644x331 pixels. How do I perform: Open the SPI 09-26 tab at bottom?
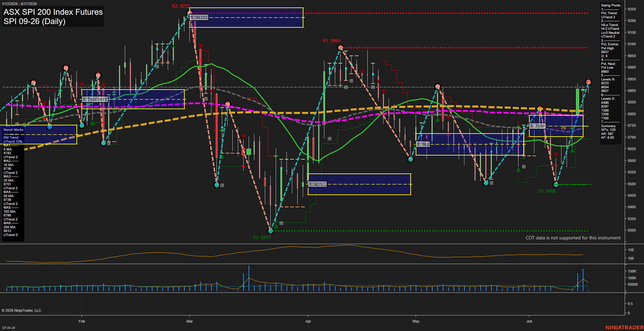pos(8,328)
